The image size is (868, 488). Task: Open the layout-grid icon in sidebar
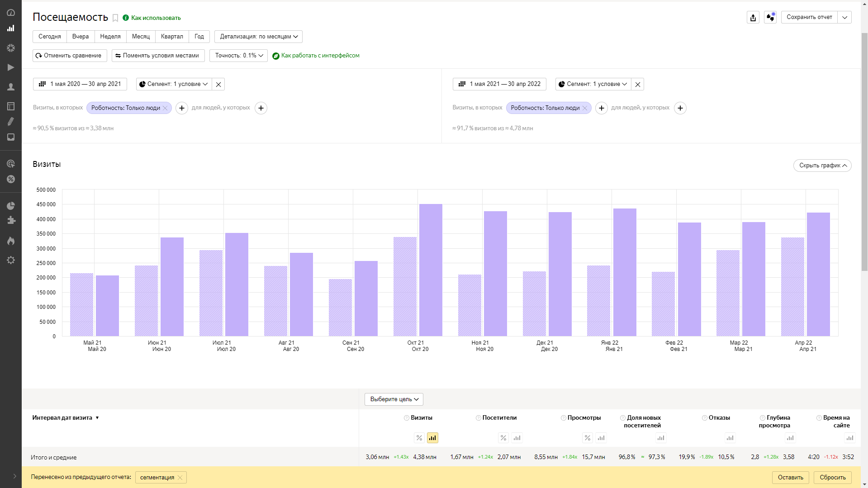click(11, 106)
